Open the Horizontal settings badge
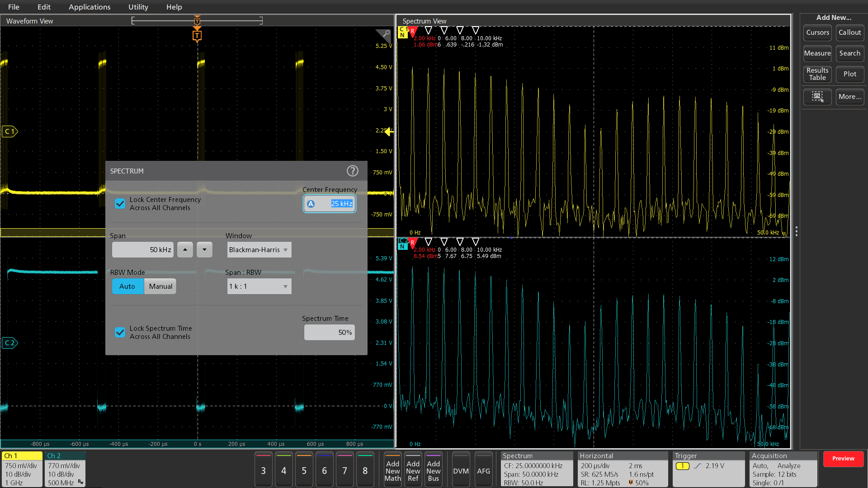The image size is (868, 488). point(623,469)
